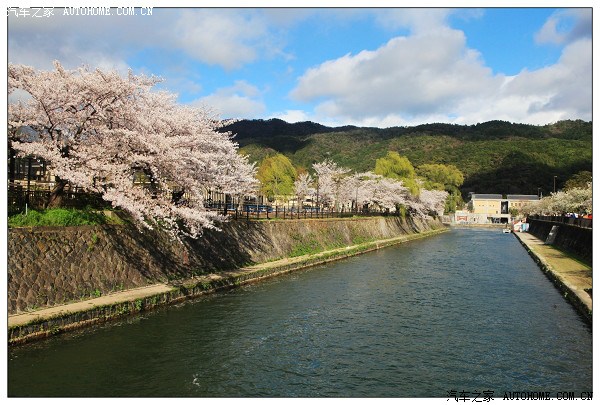Viewport: 600px width, 405px height.
Task: Click the bottom-right autohome.com.cn watermark
Action: click(518, 396)
